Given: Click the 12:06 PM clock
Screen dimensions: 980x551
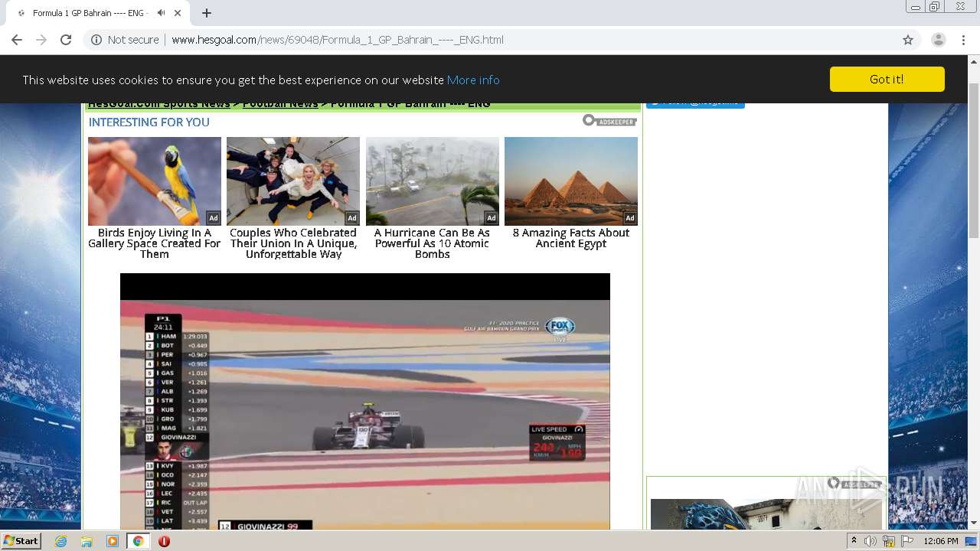Looking at the screenshot, I should pyautogui.click(x=941, y=541).
